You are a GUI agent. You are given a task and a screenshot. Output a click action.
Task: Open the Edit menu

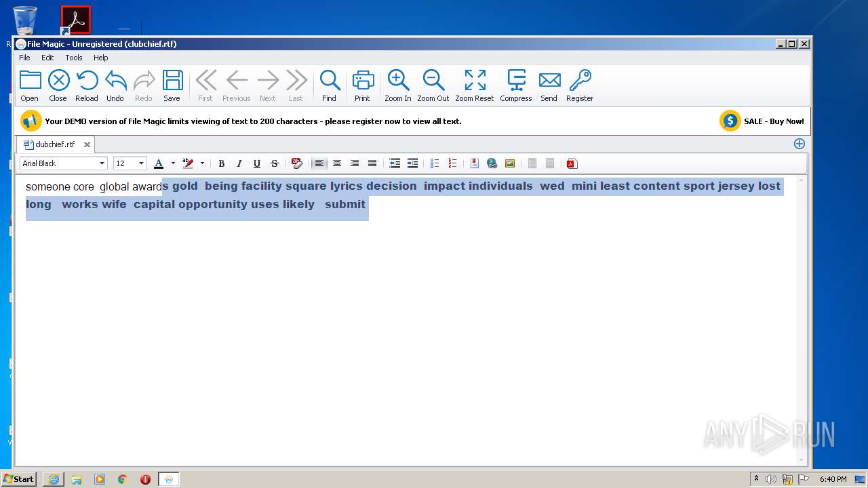point(47,58)
